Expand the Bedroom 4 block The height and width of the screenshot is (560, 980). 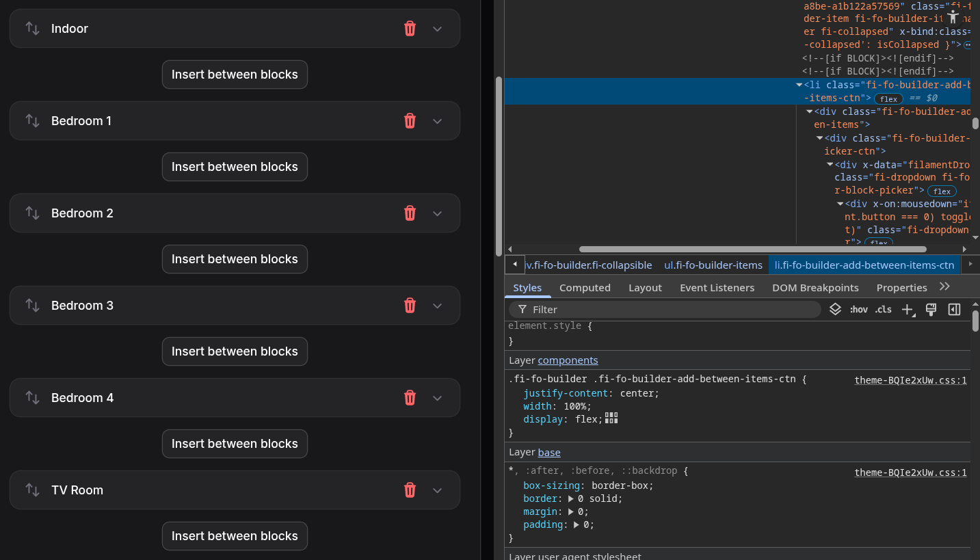438,398
